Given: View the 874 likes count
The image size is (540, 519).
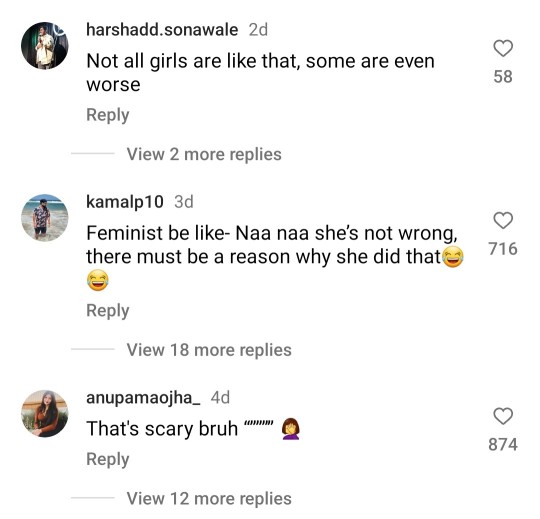Looking at the screenshot, I should 503,444.
